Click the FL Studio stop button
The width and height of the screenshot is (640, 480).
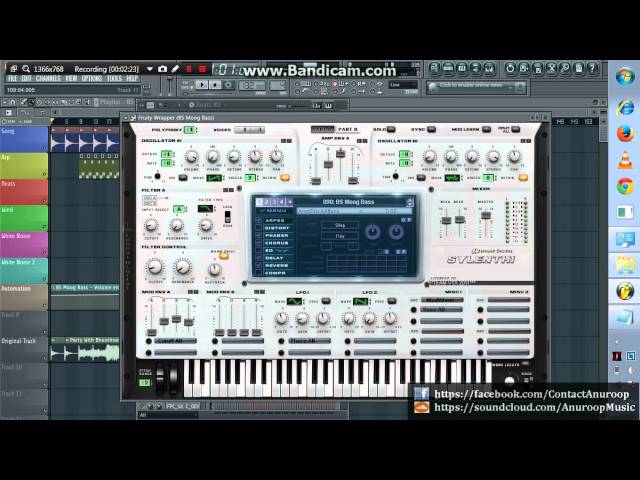(215, 85)
